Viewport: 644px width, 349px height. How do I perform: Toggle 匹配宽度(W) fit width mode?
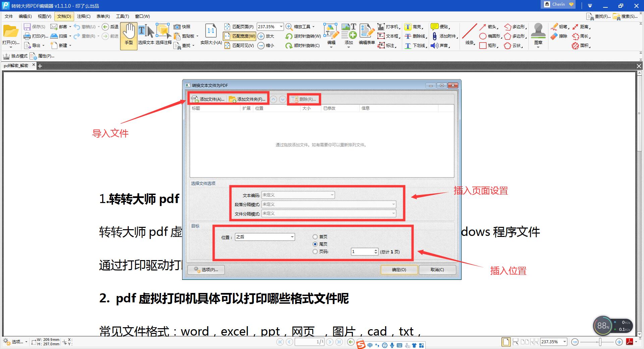239,36
